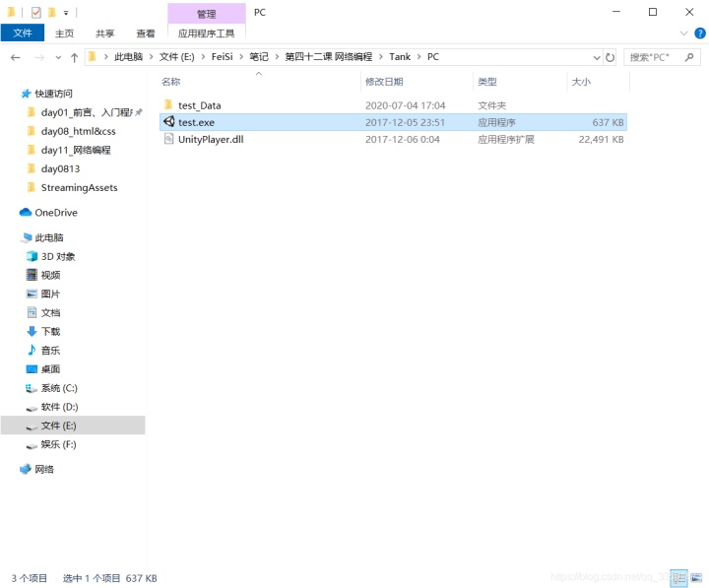Go up one folder level
The image size is (709, 588).
pos(74,57)
